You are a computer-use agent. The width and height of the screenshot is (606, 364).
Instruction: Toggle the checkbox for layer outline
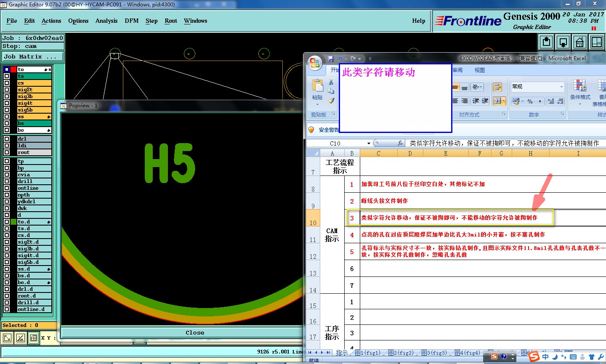[7, 188]
